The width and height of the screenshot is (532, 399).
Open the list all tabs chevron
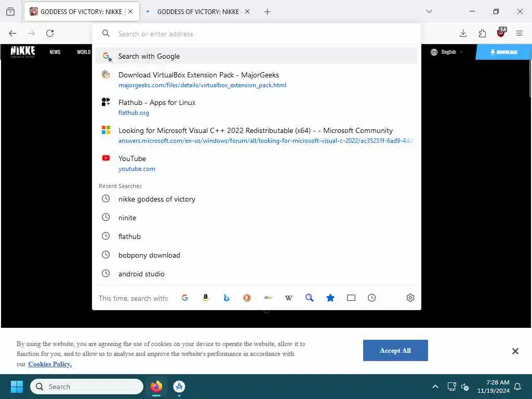point(429,11)
